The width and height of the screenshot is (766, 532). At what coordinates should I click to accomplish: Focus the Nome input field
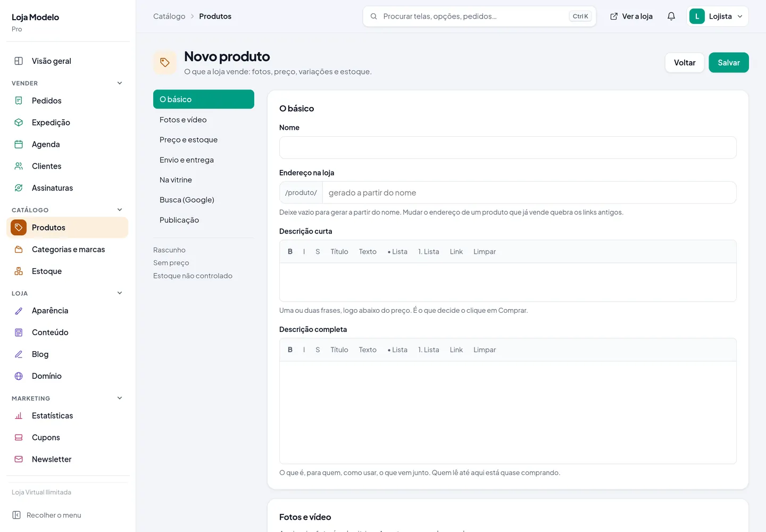coord(508,147)
